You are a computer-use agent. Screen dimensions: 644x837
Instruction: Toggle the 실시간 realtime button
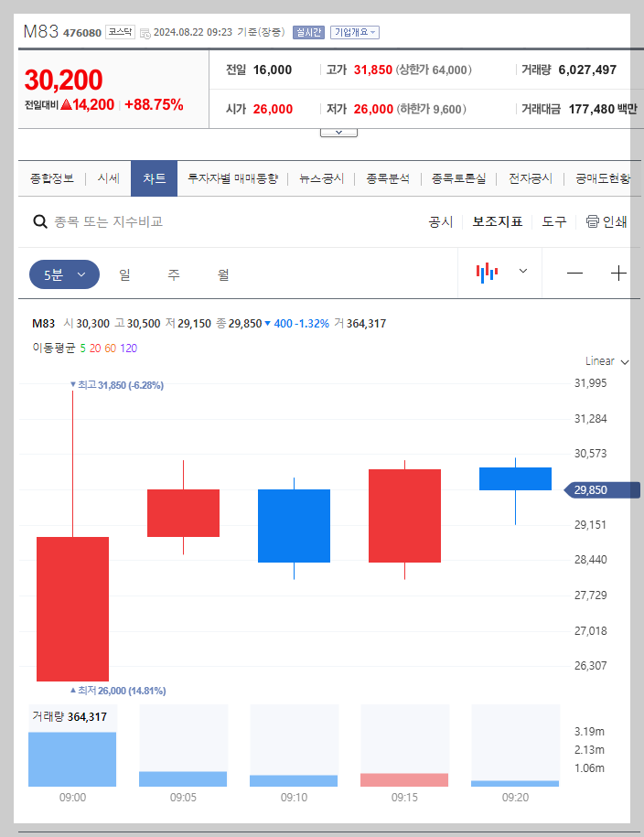[308, 32]
